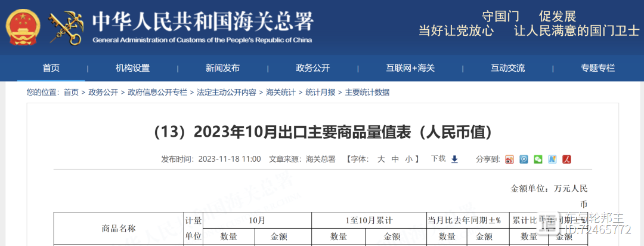Open the 机构设置 menu
Screen dimensions: 644x246
pos(132,68)
